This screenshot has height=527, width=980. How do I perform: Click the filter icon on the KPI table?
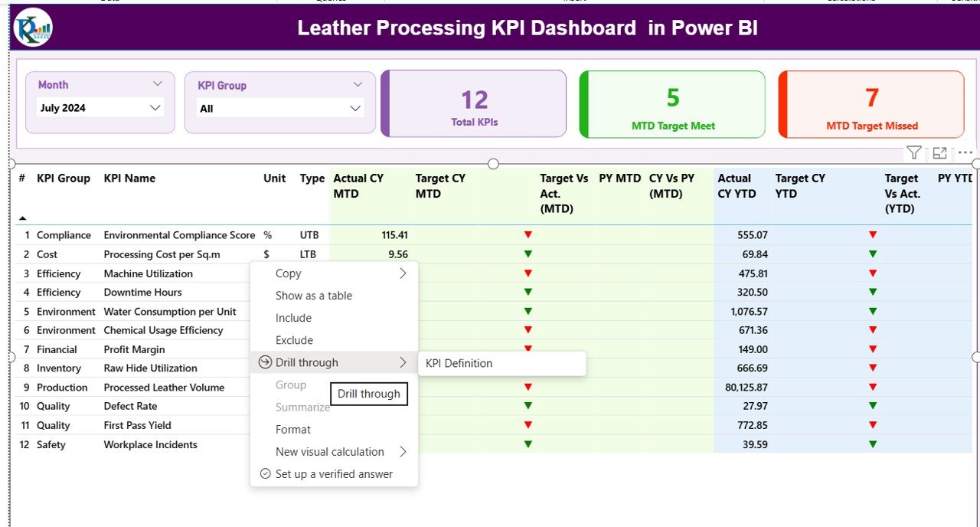click(x=913, y=152)
